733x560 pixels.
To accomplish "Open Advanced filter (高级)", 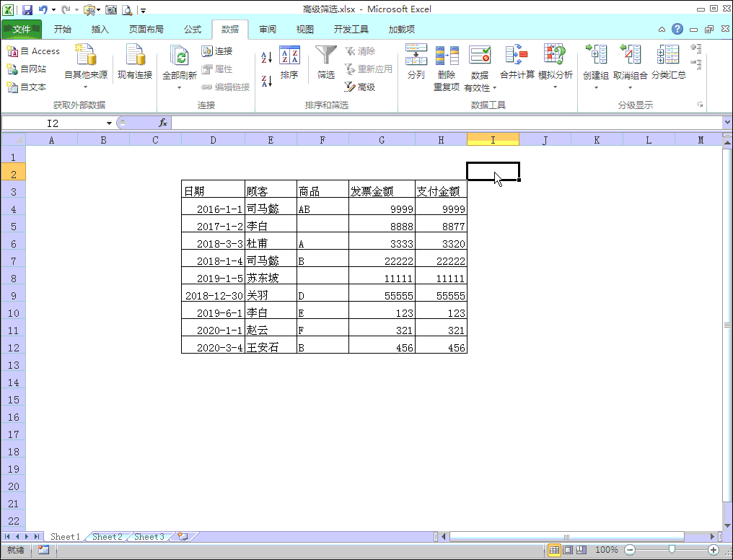I will point(359,87).
